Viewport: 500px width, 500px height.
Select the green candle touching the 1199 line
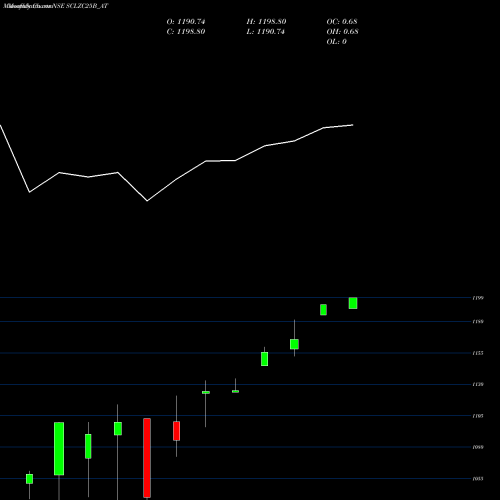click(x=353, y=303)
